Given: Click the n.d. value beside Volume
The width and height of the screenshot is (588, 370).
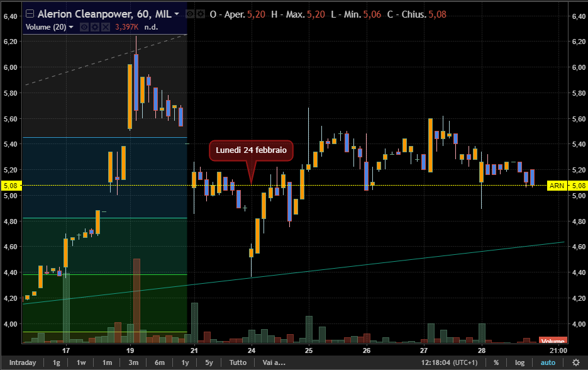Looking at the screenshot, I should click(151, 27).
